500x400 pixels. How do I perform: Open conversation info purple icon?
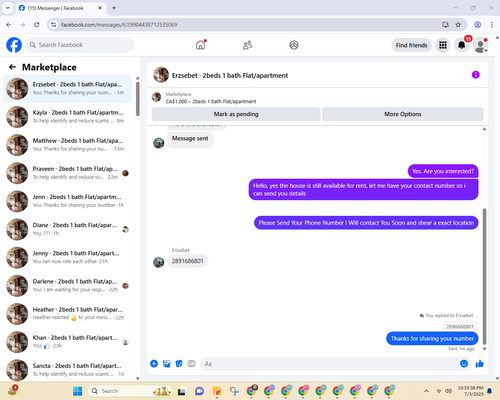click(476, 75)
